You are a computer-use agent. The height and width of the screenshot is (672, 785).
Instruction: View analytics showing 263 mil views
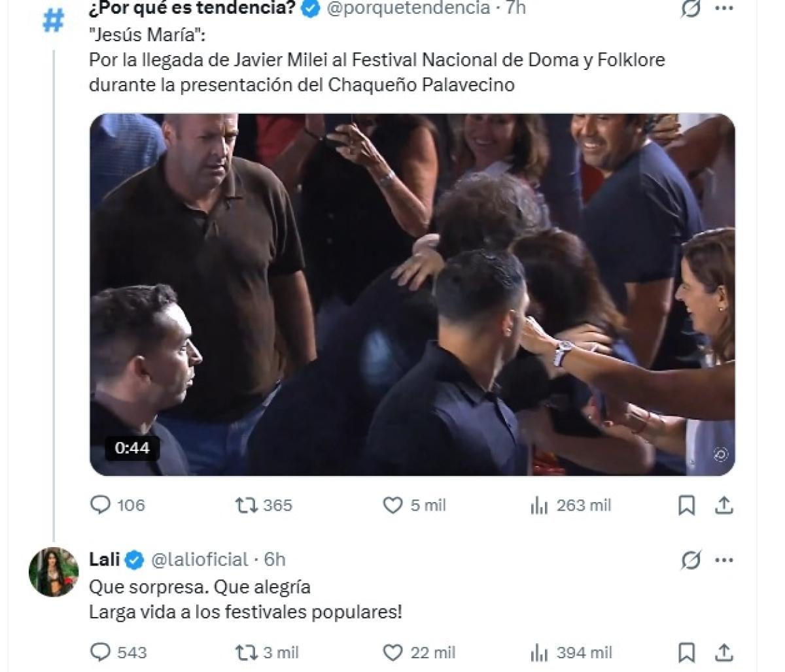539,505
